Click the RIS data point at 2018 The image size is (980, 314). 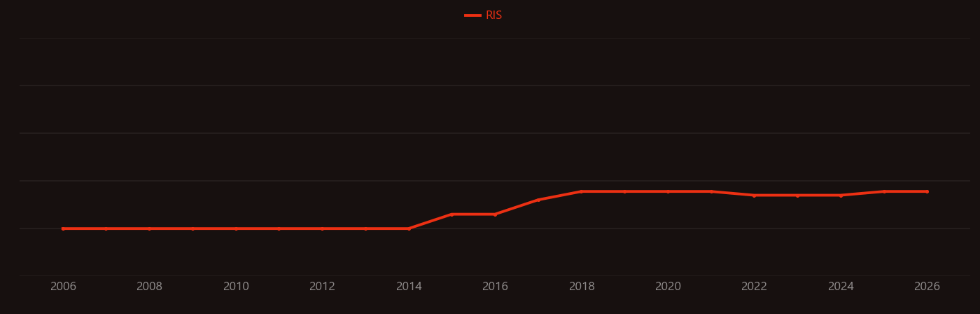click(x=582, y=191)
